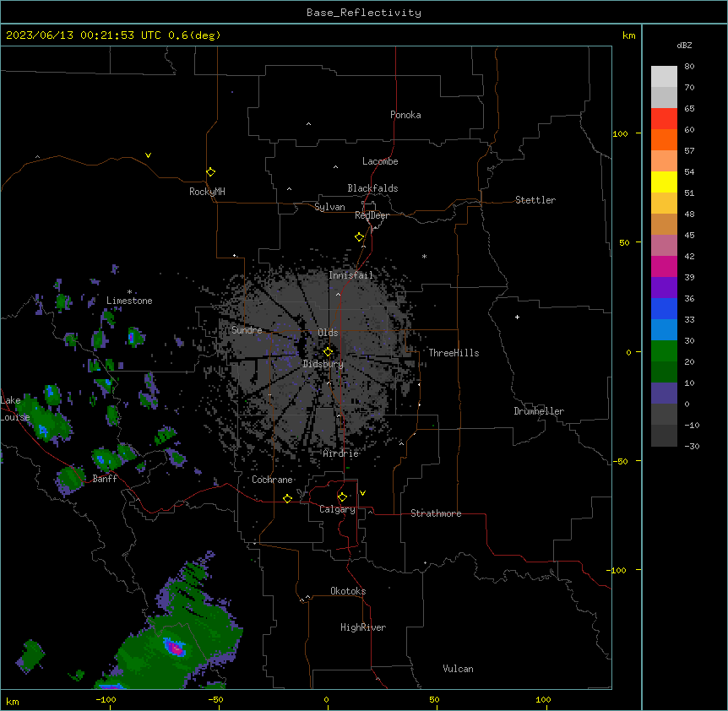Pick the purple swatch between 39 and 36 dBZ
This screenshot has height=711, width=728.
pos(664,287)
